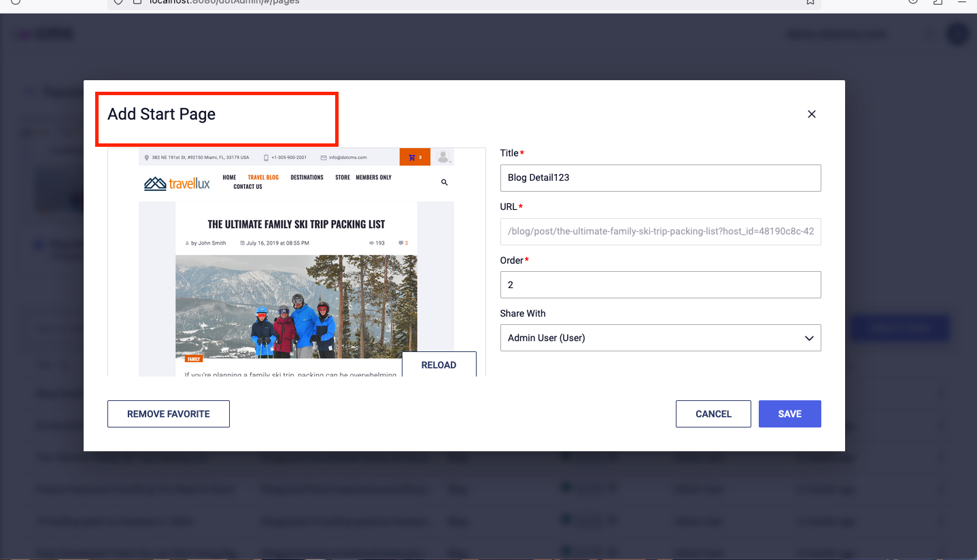This screenshot has width=977, height=560.
Task: Click the location pin icon near the Miami address
Action: point(146,157)
